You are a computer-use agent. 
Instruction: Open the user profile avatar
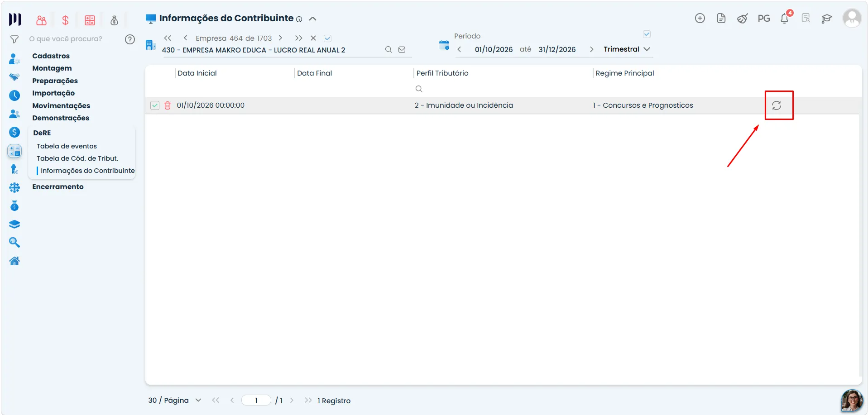click(852, 18)
